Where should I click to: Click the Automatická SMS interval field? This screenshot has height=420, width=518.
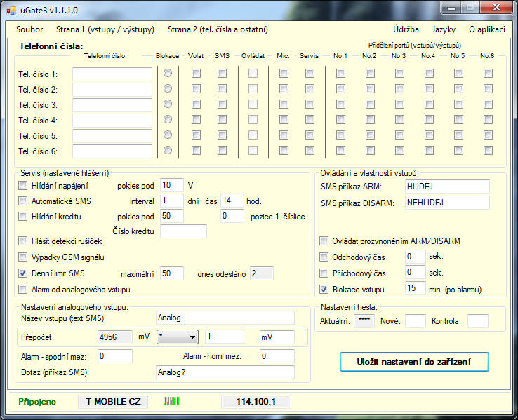(x=172, y=201)
